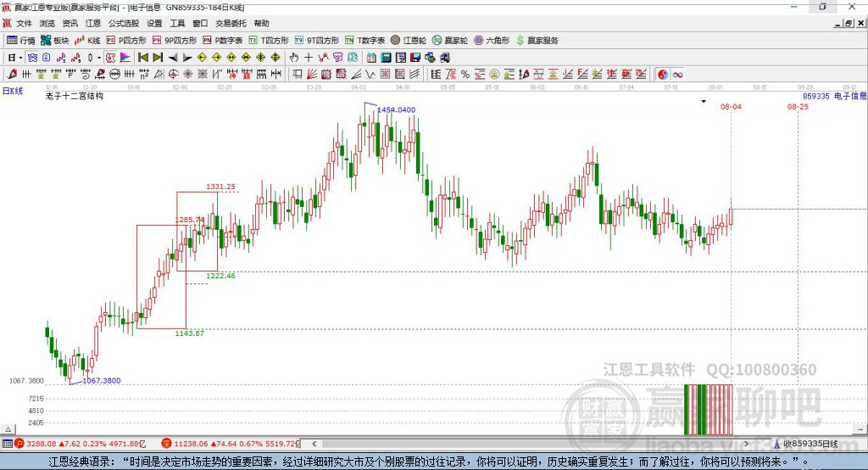Viewport: 868px width, 470px height.
Task: Switch to the K线 candlestick chart
Action: click(x=87, y=41)
